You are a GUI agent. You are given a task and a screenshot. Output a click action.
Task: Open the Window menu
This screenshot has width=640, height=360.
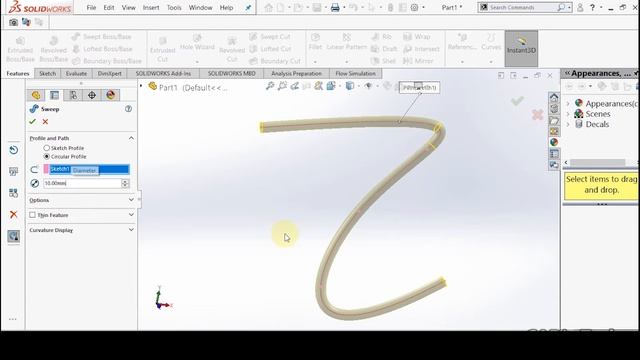click(200, 7)
